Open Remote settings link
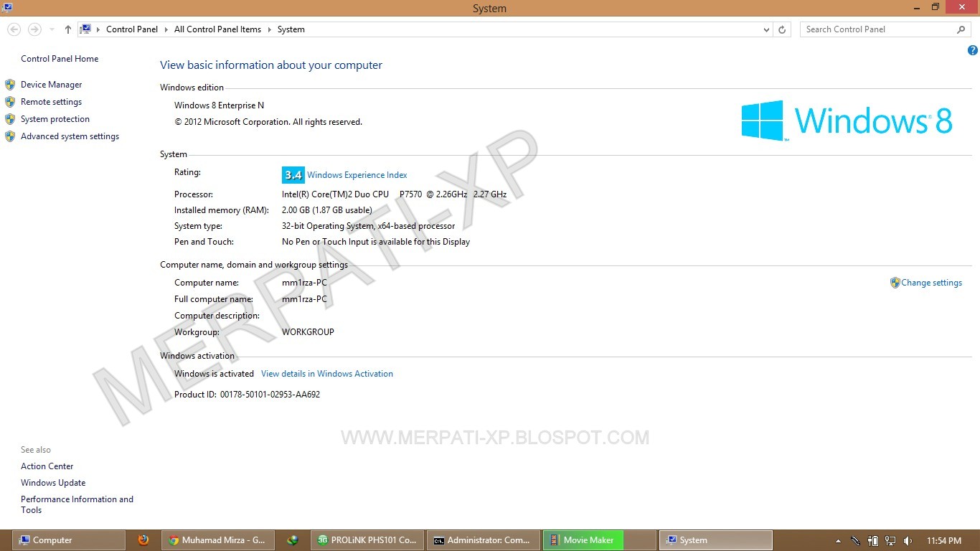 point(51,102)
